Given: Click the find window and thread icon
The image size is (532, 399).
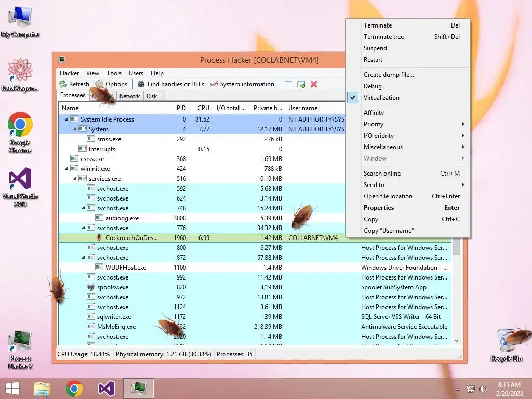Looking at the screenshot, I should click(301, 84).
